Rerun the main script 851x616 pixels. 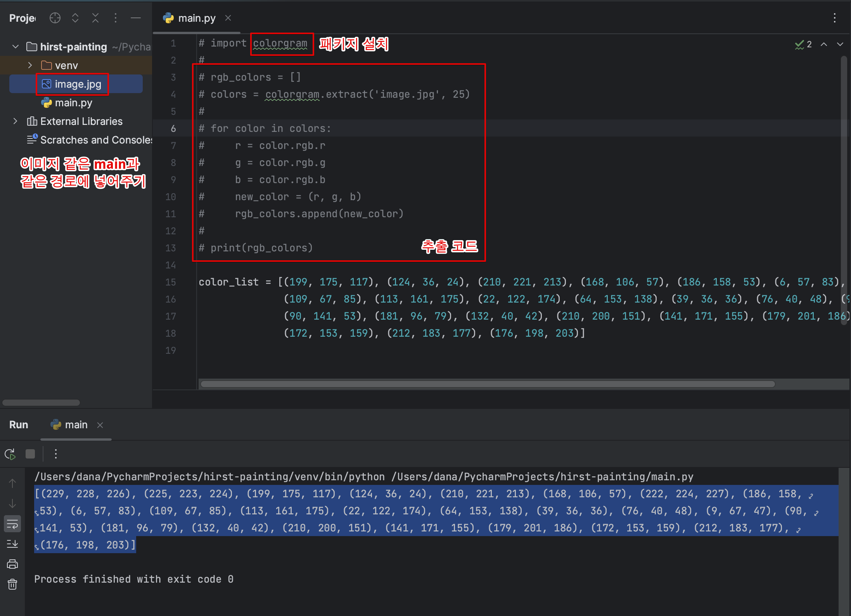(x=10, y=454)
